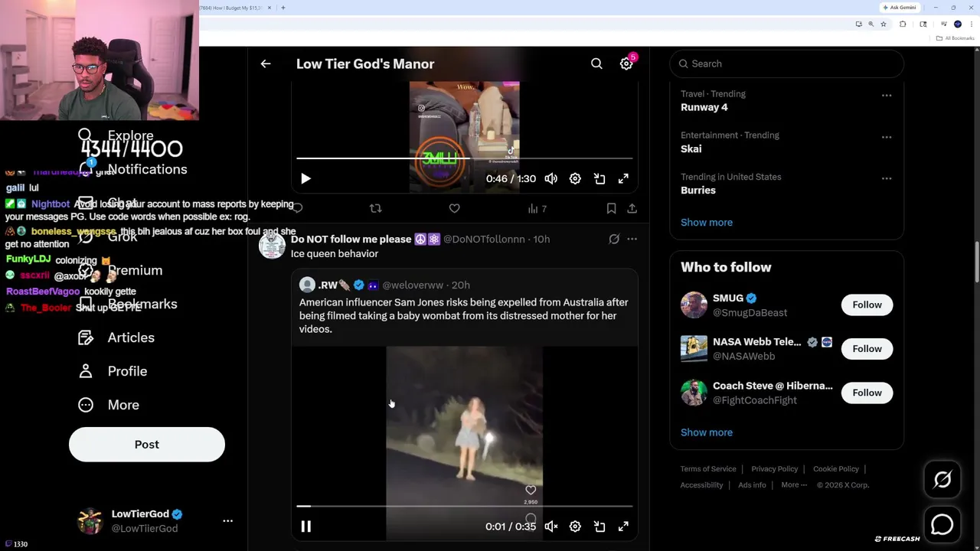Open wombat video playback settings
This screenshot has width=980, height=551.
point(575,527)
